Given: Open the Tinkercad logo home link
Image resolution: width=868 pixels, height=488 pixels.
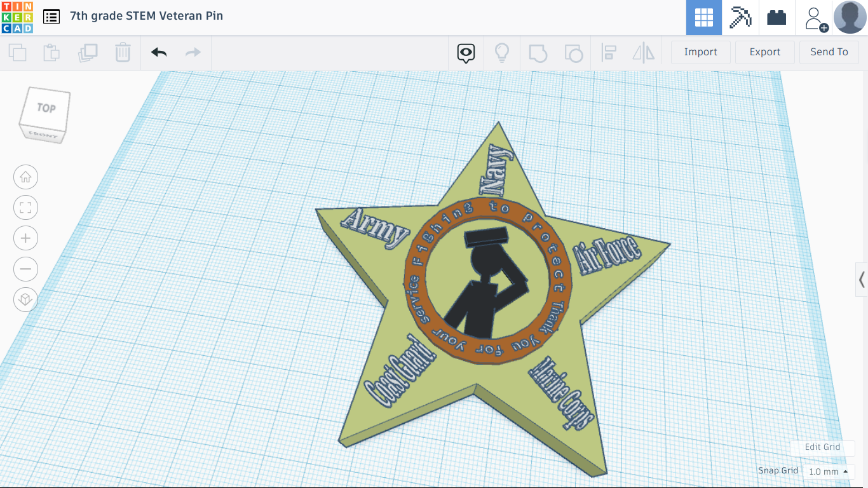Looking at the screenshot, I should pyautogui.click(x=17, y=17).
